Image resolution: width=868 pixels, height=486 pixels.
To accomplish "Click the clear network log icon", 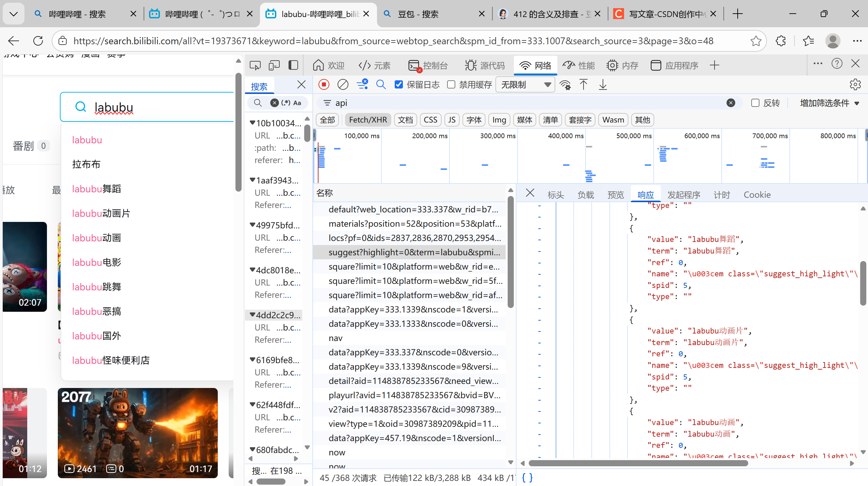I will (343, 84).
